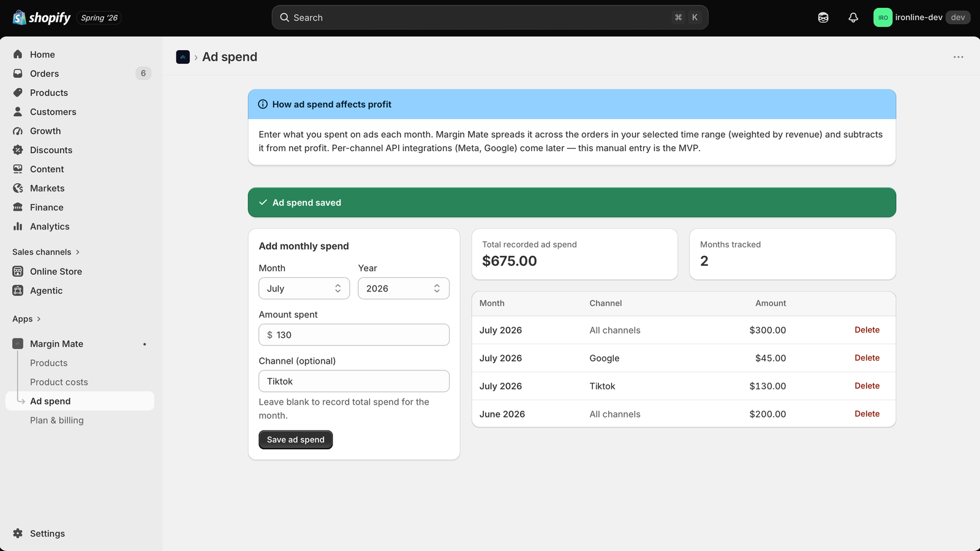The width and height of the screenshot is (980, 551).
Task: Click the Margin Mate breadcrumb icon
Action: click(x=183, y=57)
